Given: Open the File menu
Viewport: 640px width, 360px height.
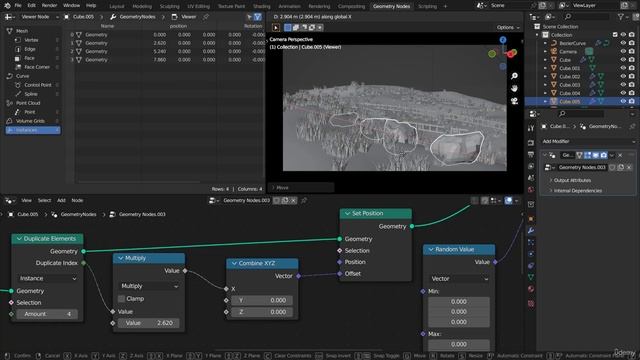Looking at the screenshot, I should tap(18, 6).
